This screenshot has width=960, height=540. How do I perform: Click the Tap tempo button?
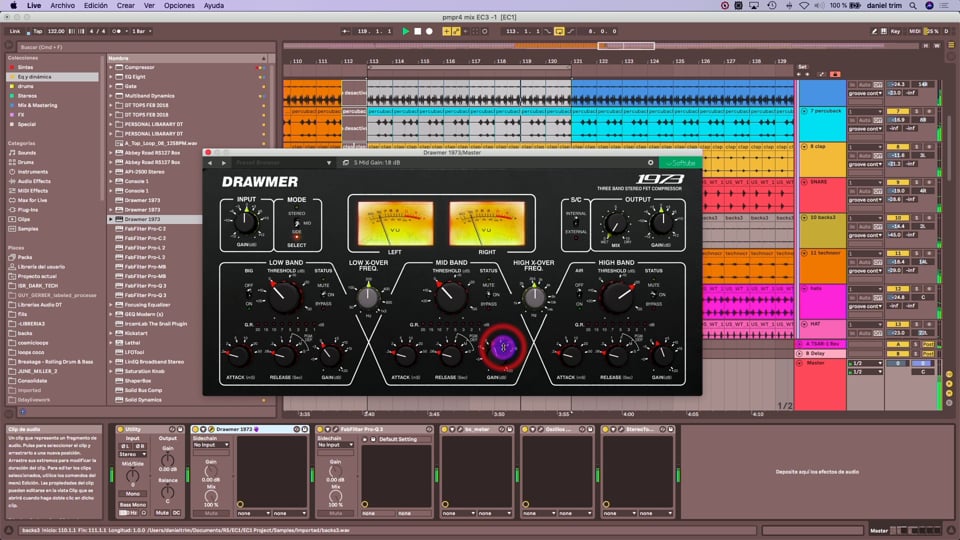click(x=37, y=31)
